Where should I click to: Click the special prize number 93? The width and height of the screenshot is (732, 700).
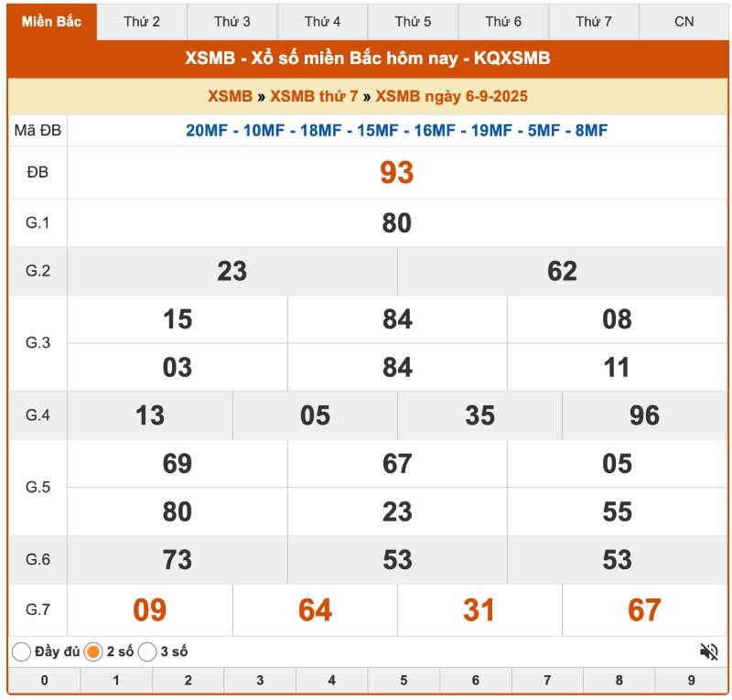396,173
